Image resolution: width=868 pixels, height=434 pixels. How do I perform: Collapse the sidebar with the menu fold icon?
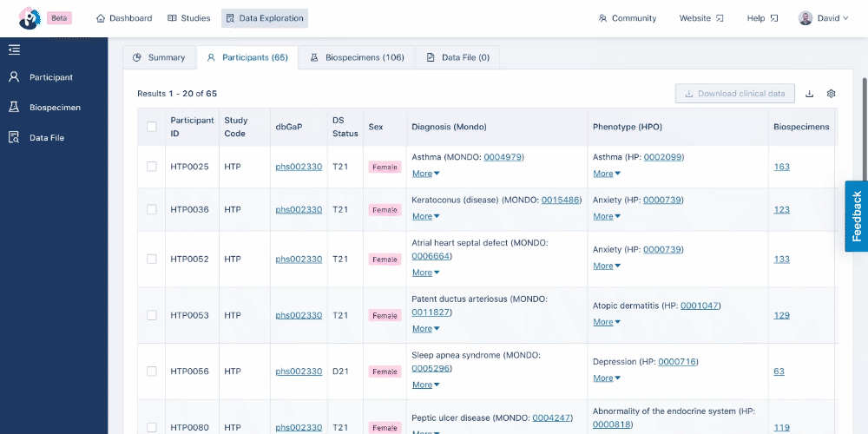15,49
